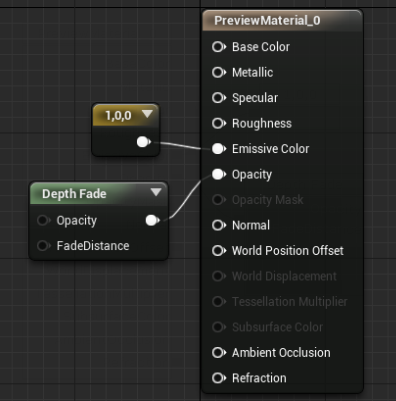This screenshot has width=396, height=401.
Task: Click the disabled Opacity Mask pin
Action: tap(219, 200)
